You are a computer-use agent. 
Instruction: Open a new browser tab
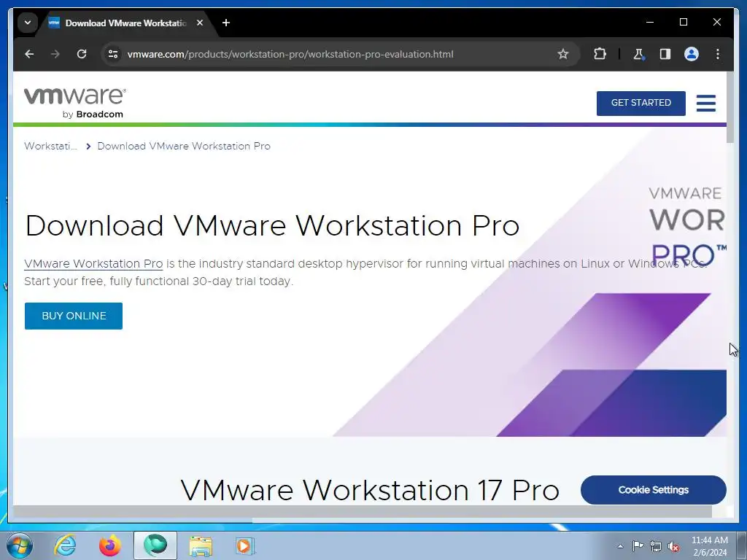(x=226, y=23)
